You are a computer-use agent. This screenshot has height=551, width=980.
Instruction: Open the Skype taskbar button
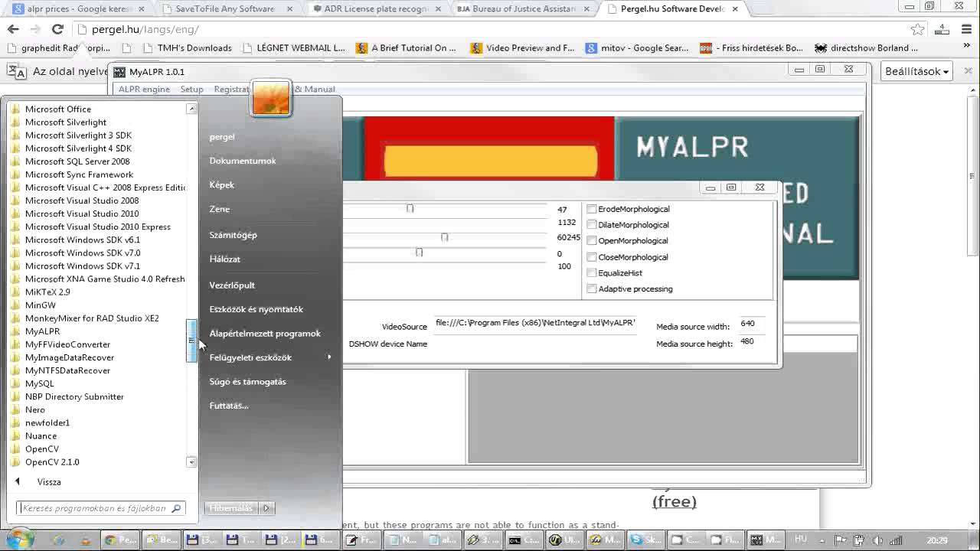pyautogui.click(x=646, y=540)
